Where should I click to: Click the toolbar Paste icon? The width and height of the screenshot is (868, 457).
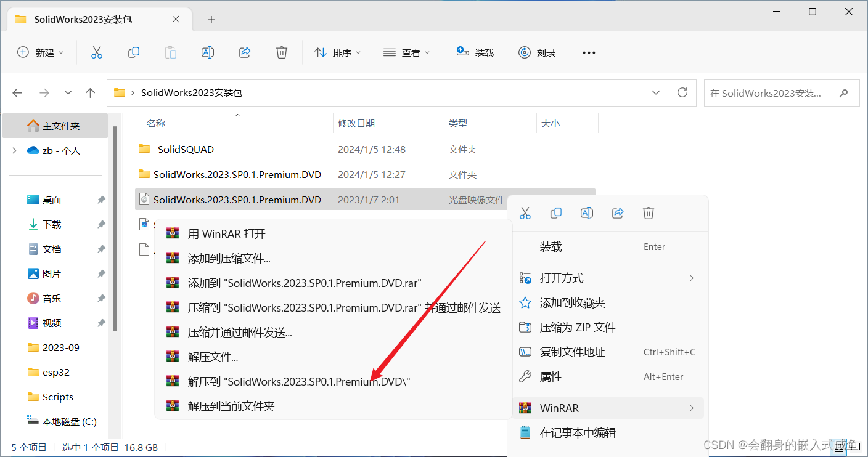pos(171,52)
